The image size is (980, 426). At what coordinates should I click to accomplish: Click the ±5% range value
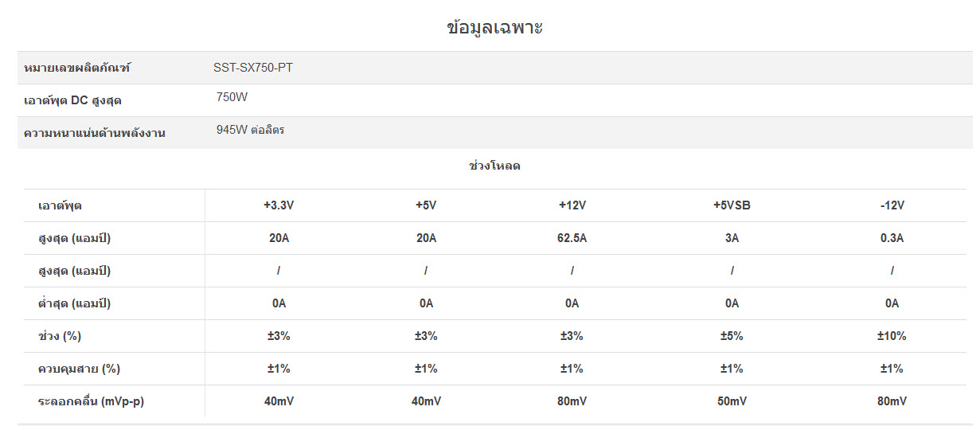tap(732, 336)
